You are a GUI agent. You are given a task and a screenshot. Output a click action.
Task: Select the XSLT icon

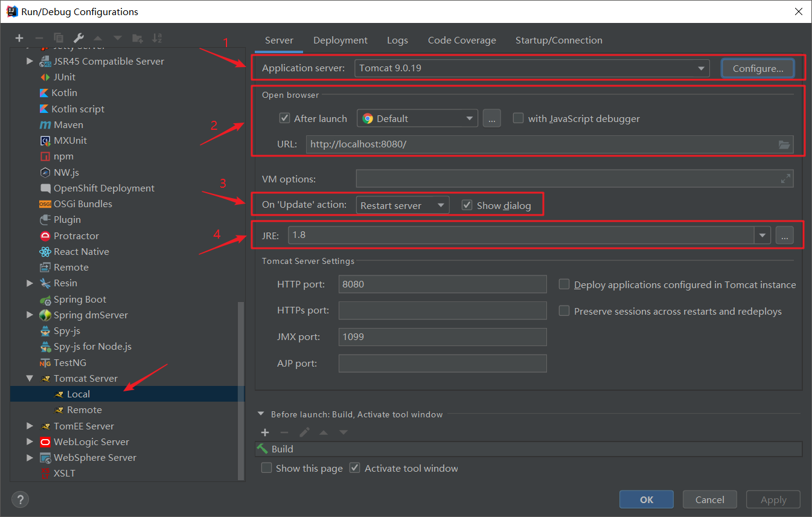[45, 474]
